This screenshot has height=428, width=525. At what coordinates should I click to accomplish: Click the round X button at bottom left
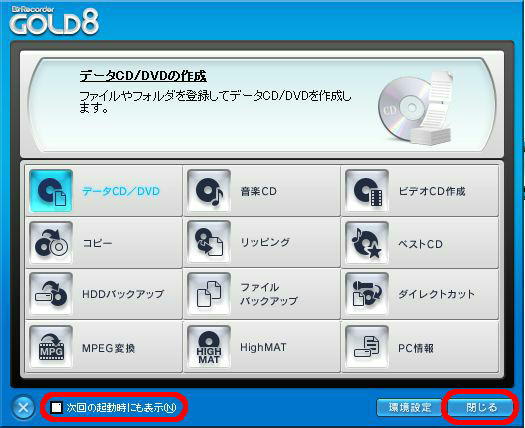[x=23, y=408]
